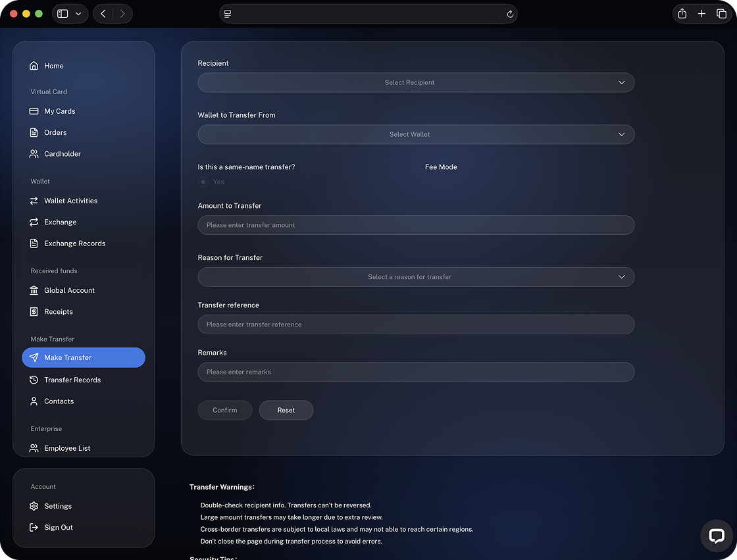Image resolution: width=737 pixels, height=560 pixels.
Task: Open the Employee List menu item
Action: tap(67, 448)
